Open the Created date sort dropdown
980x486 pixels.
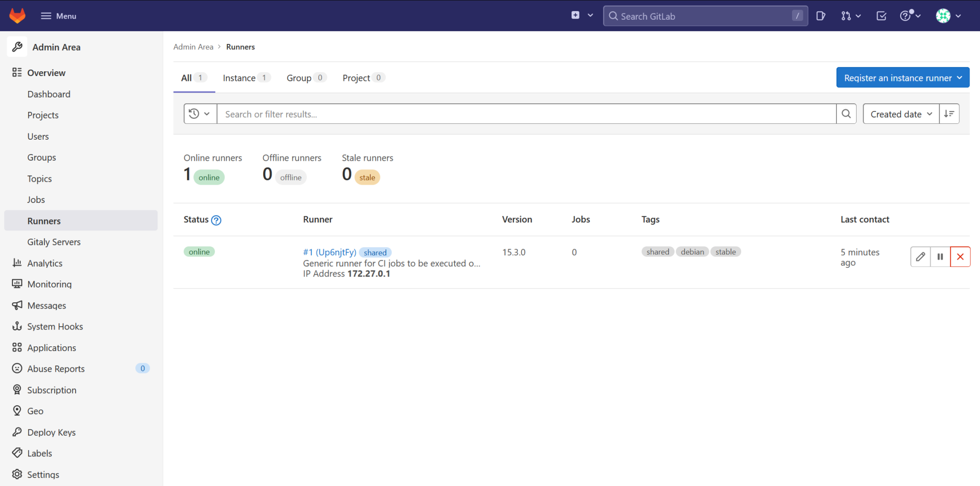pos(900,114)
